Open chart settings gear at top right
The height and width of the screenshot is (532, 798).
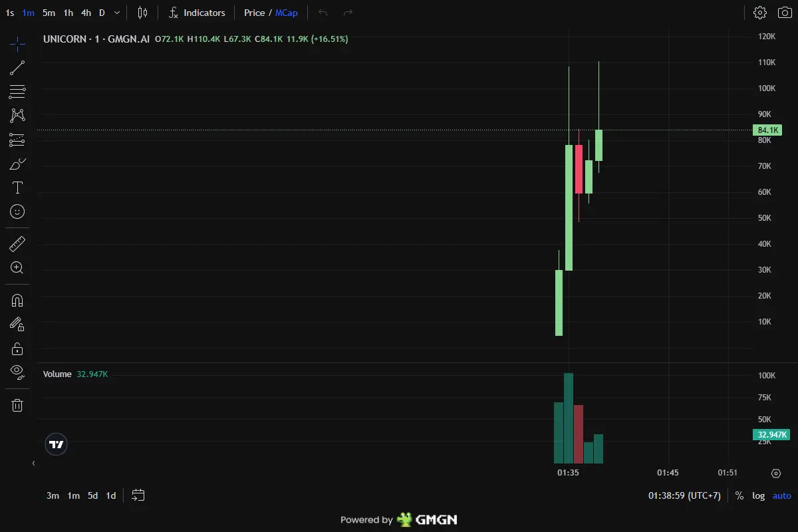pos(760,13)
